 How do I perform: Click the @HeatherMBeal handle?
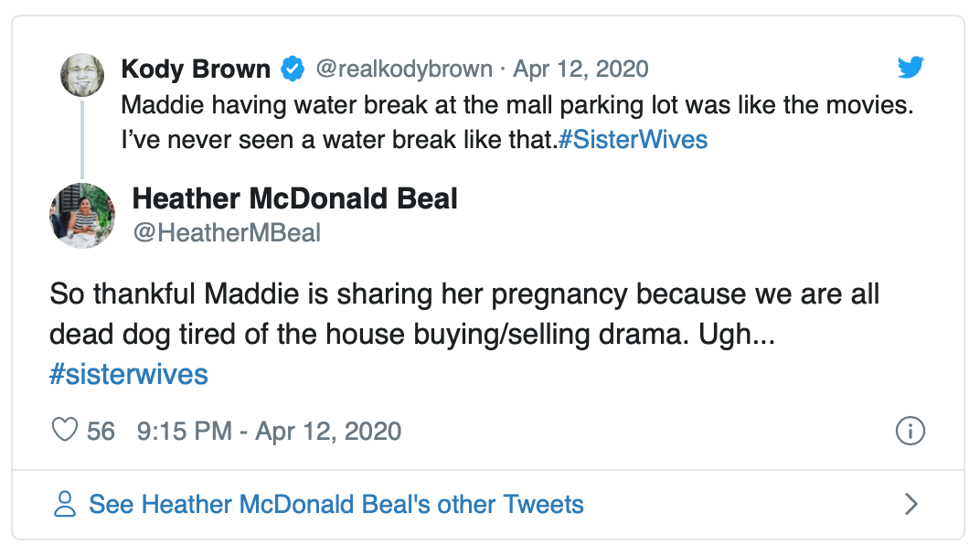click(227, 233)
